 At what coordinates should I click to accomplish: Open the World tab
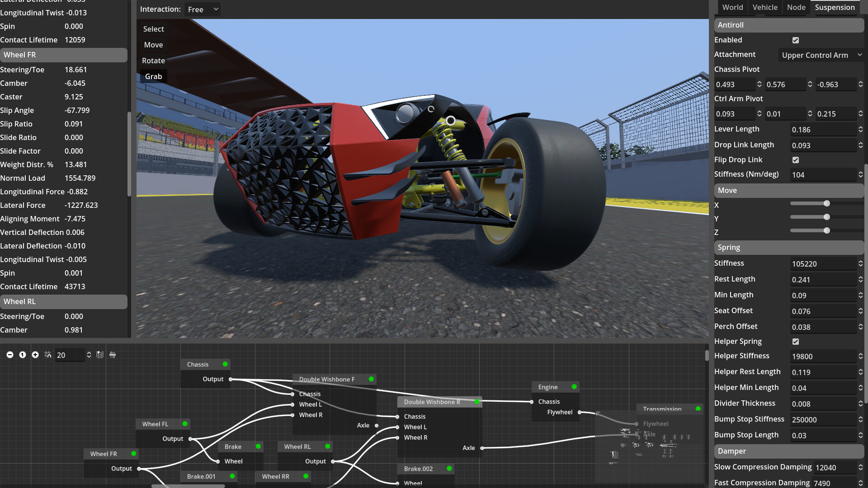coord(732,7)
